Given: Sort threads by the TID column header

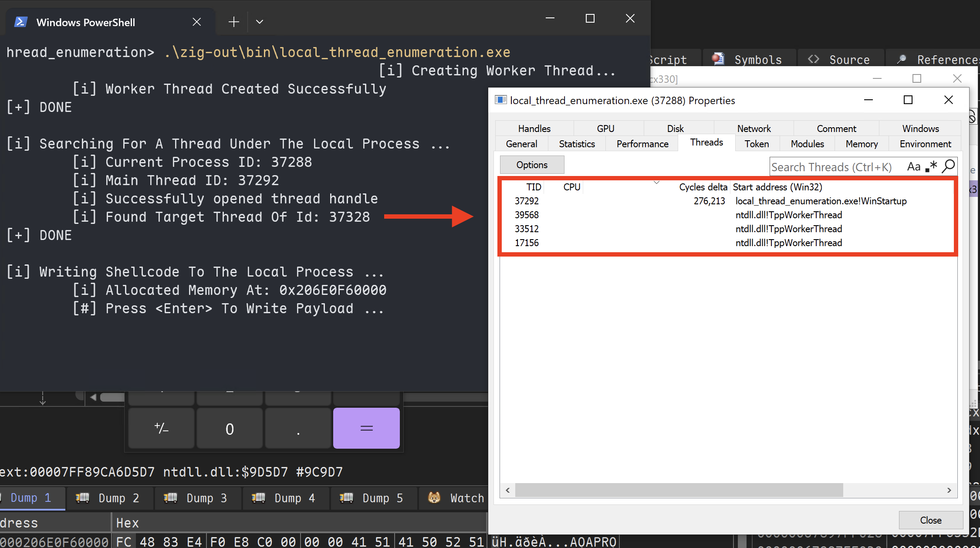Looking at the screenshot, I should pyautogui.click(x=533, y=187).
